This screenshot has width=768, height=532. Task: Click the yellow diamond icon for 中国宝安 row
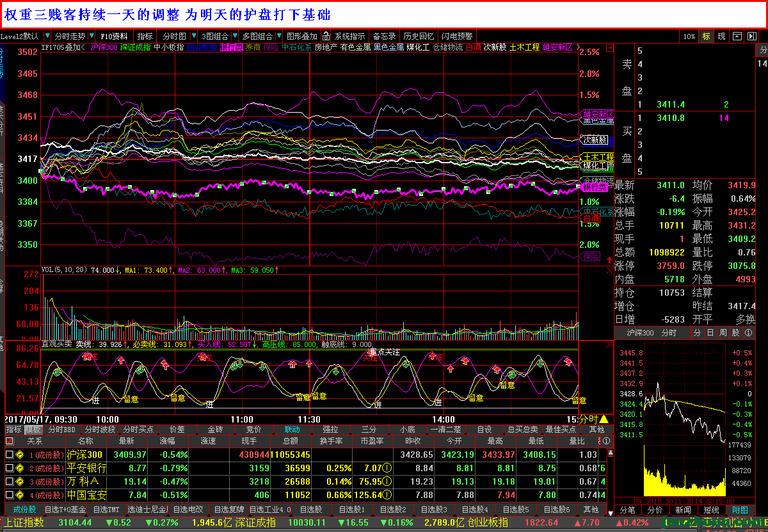[20, 495]
